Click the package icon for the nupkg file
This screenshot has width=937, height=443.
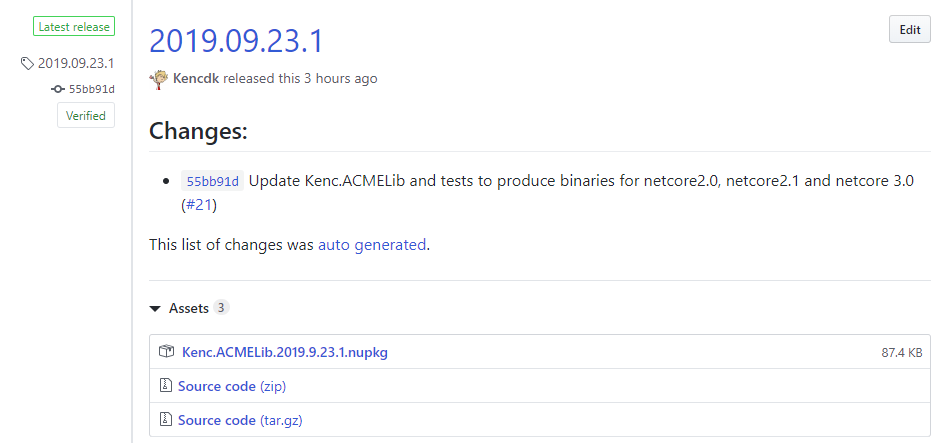(166, 352)
